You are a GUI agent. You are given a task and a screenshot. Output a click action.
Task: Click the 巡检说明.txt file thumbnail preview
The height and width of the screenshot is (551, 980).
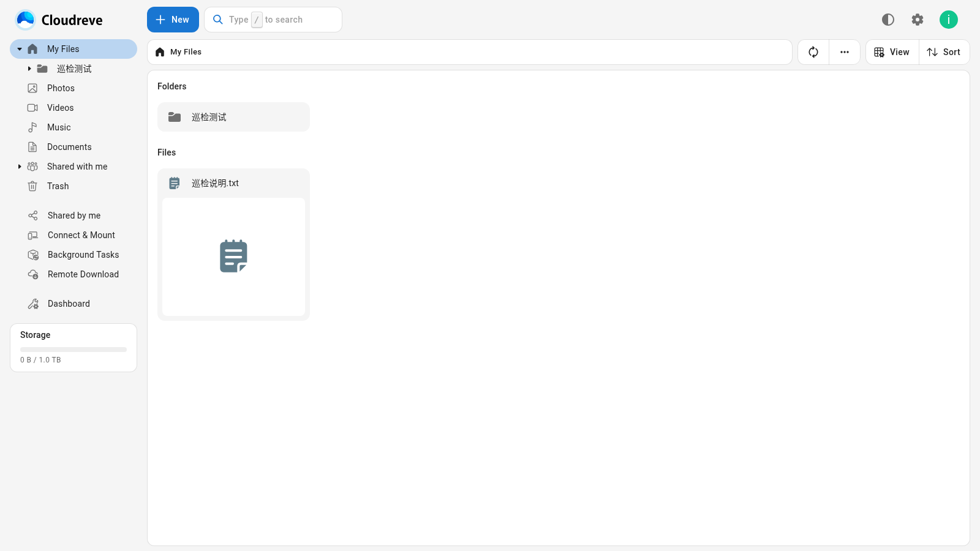click(x=233, y=257)
